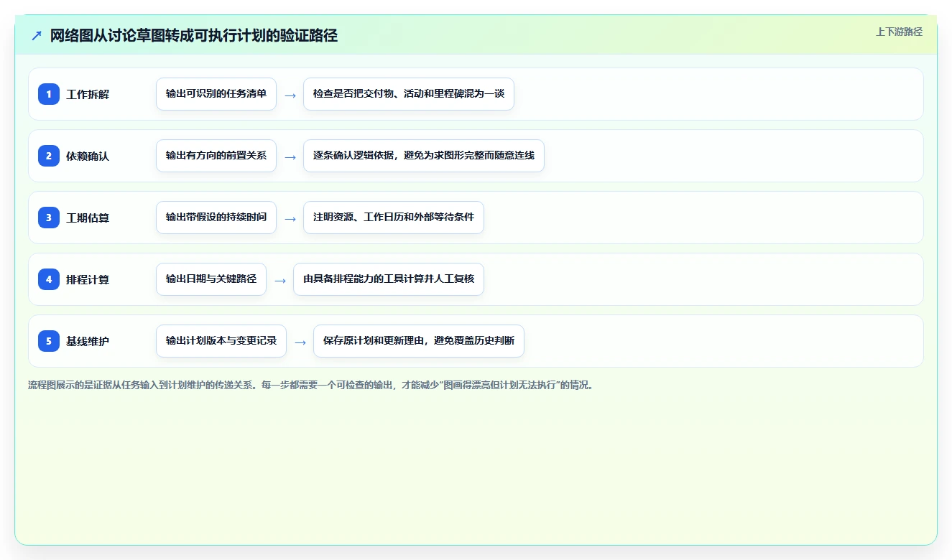
Task: Click the arrow after 输出计划版本与变更记录
Action: [300, 342]
